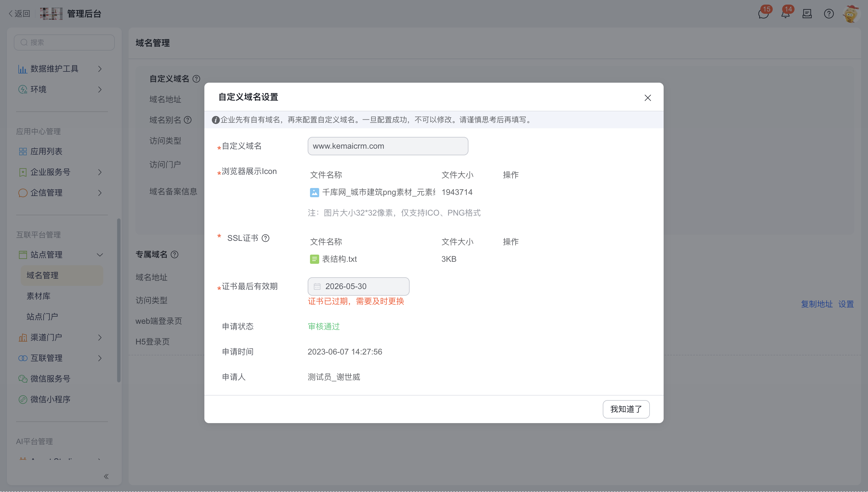Viewport: 868px width, 492px height.
Task: Focus the sidebar 搜索 search field
Action: coord(64,42)
